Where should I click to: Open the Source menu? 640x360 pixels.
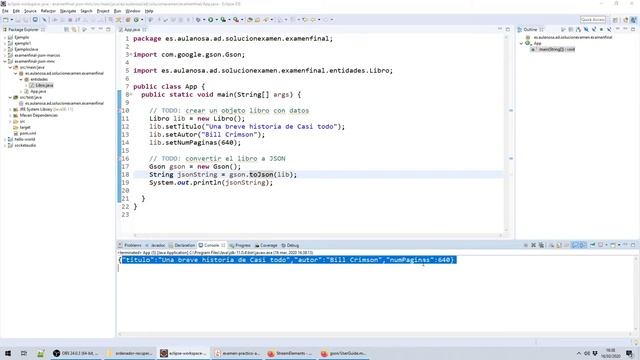click(x=30, y=11)
